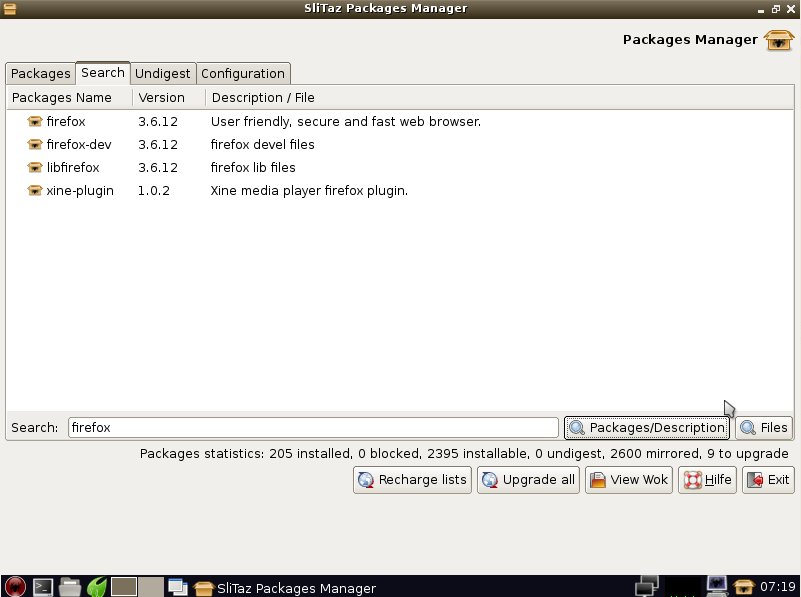Image resolution: width=801 pixels, height=597 pixels.
Task: Open the file manager folder icon in taskbar
Action: click(x=69, y=587)
